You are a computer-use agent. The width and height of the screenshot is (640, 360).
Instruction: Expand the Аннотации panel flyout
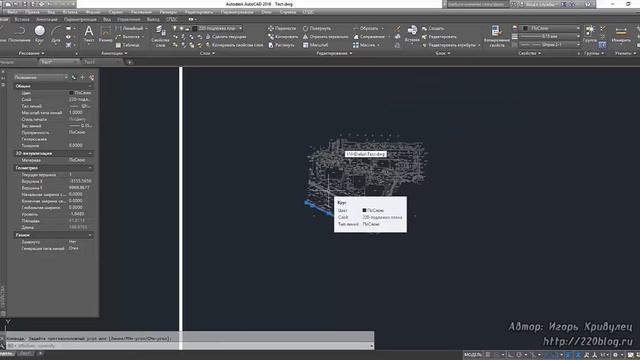pyautogui.click(x=114, y=53)
